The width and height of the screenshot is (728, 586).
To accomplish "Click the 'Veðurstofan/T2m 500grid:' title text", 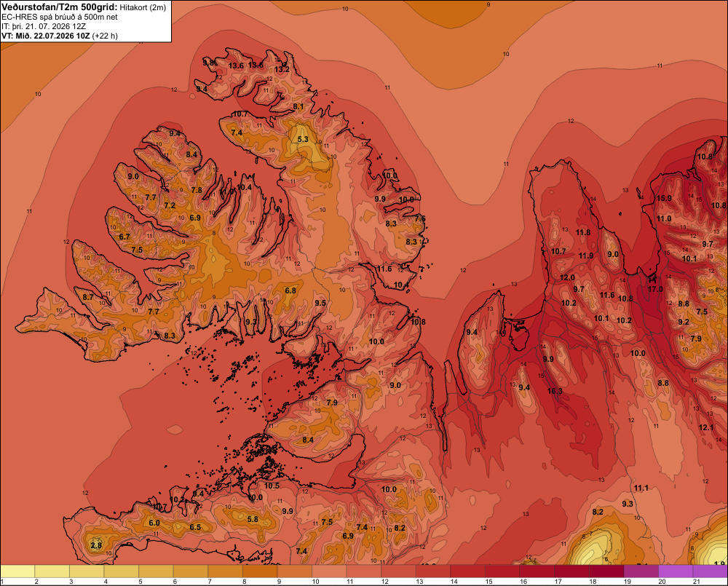I will tap(60, 7).
